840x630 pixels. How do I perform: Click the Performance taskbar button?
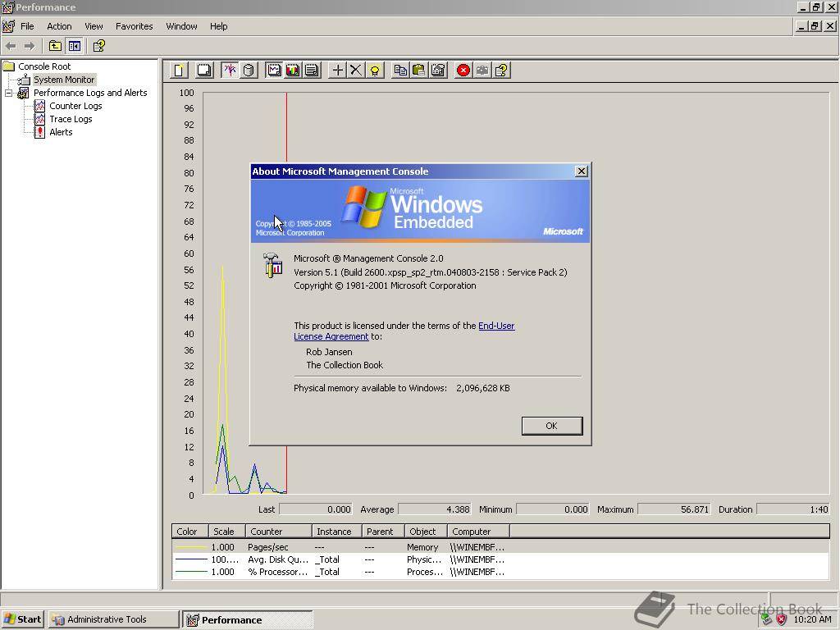coord(248,620)
